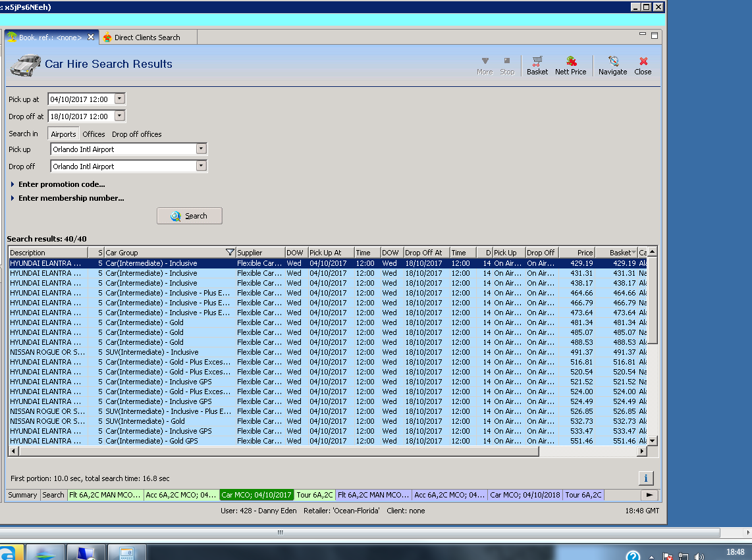
Task: Close the Book. ref. tab with X icon
Action: pyautogui.click(x=91, y=38)
